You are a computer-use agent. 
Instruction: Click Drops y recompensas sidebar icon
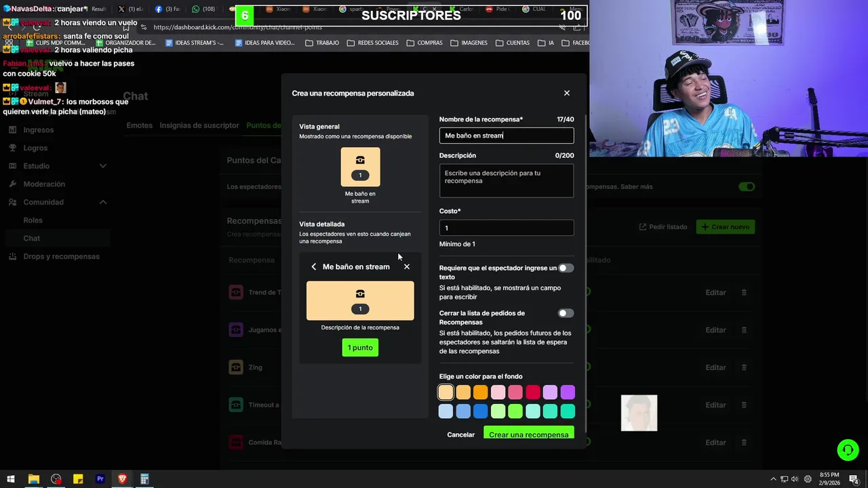tap(13, 256)
